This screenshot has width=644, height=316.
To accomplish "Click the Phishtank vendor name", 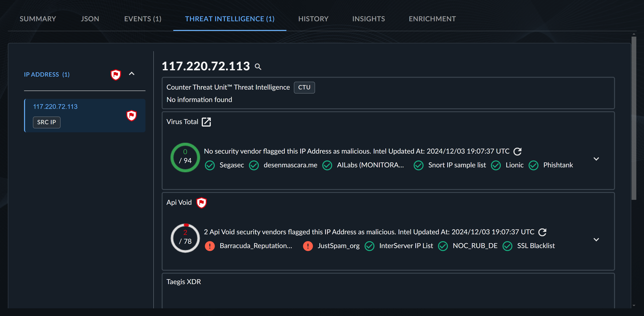I will click(x=558, y=165).
